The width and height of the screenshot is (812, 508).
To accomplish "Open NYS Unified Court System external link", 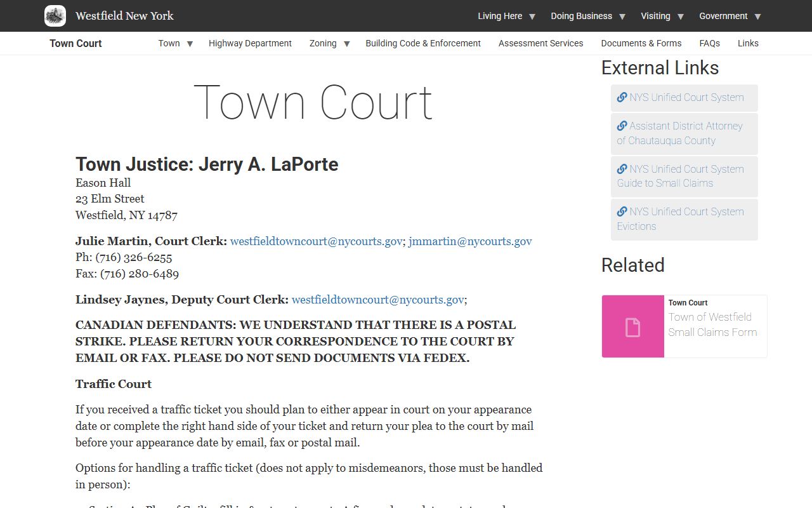I will (x=684, y=98).
